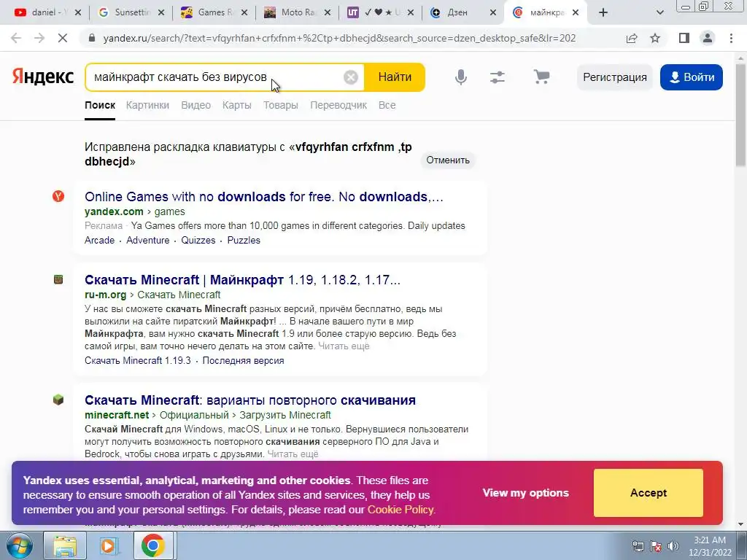Stop page loading with the X button
The image size is (747, 560).
63,38
